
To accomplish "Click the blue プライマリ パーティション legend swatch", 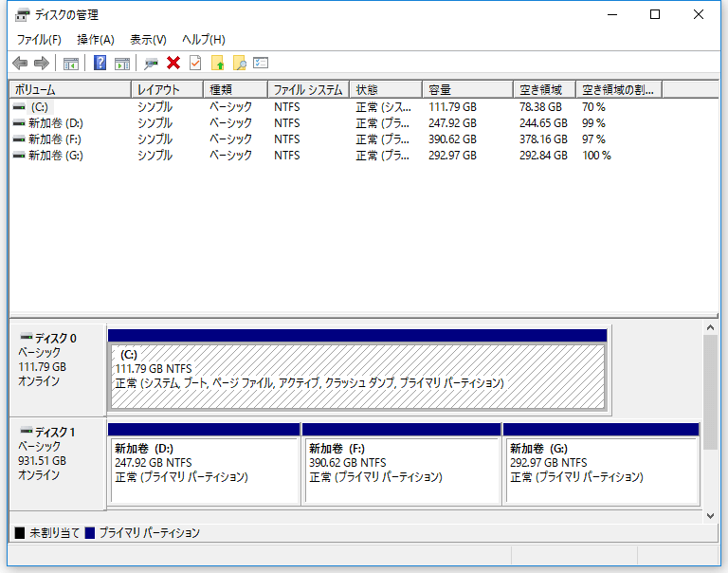I will pos(90,532).
